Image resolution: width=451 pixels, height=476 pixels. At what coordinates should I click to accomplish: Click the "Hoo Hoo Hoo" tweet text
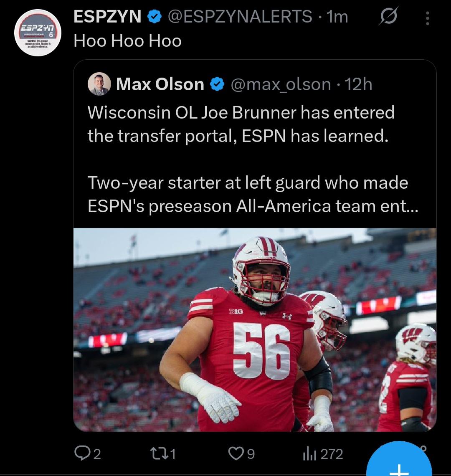pos(127,41)
